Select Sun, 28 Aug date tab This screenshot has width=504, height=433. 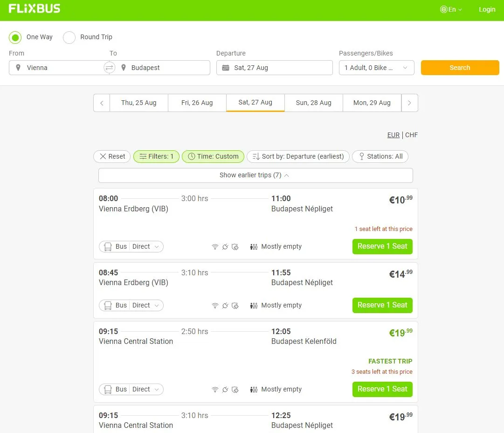point(314,103)
